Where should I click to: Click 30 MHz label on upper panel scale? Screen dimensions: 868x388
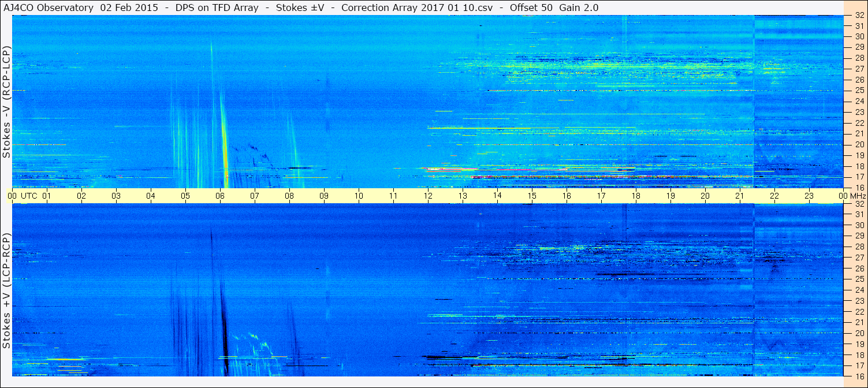(x=859, y=36)
